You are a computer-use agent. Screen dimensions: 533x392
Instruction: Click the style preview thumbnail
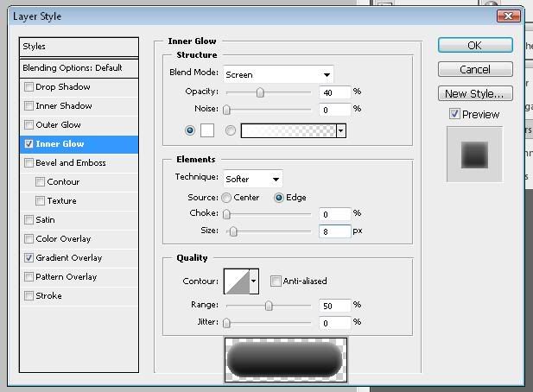pos(473,155)
